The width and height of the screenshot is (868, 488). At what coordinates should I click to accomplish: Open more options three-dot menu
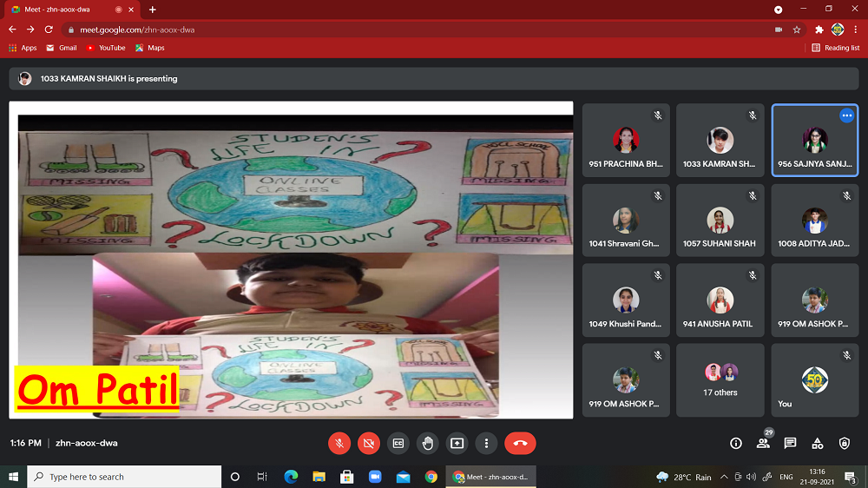click(486, 443)
